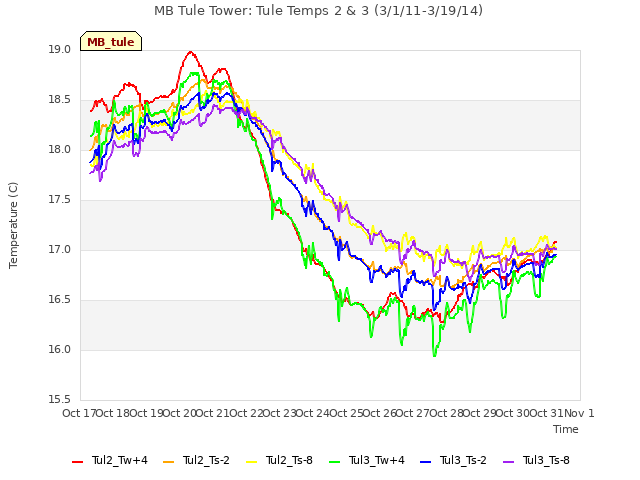
Task: Click the Oct 23 x-axis tick label
Action: (280, 413)
